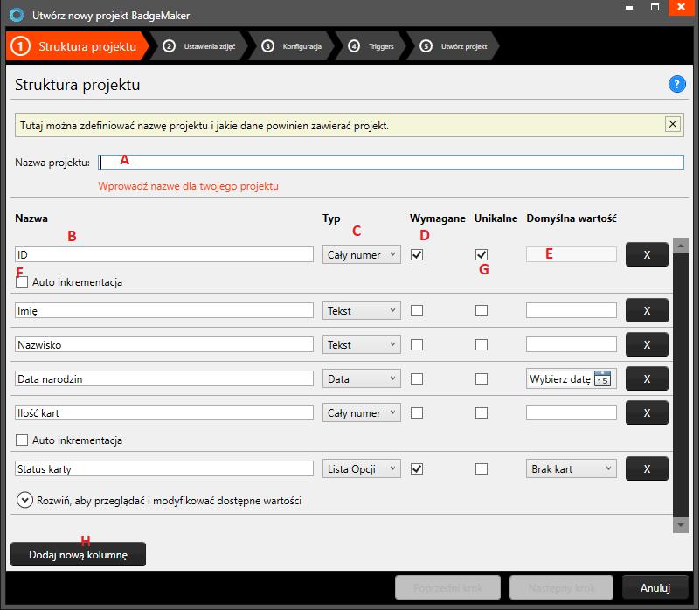The width and height of the screenshot is (700, 610).
Task: Click scrollbar down arrow of column list
Action: (681, 525)
